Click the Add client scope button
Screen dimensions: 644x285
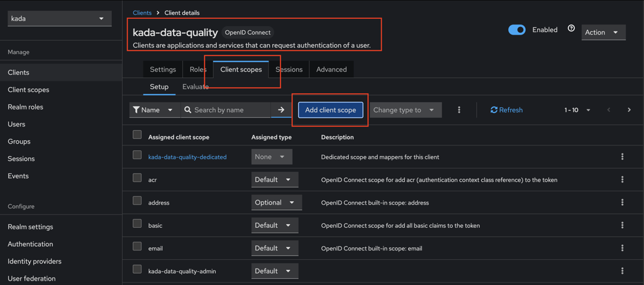330,110
